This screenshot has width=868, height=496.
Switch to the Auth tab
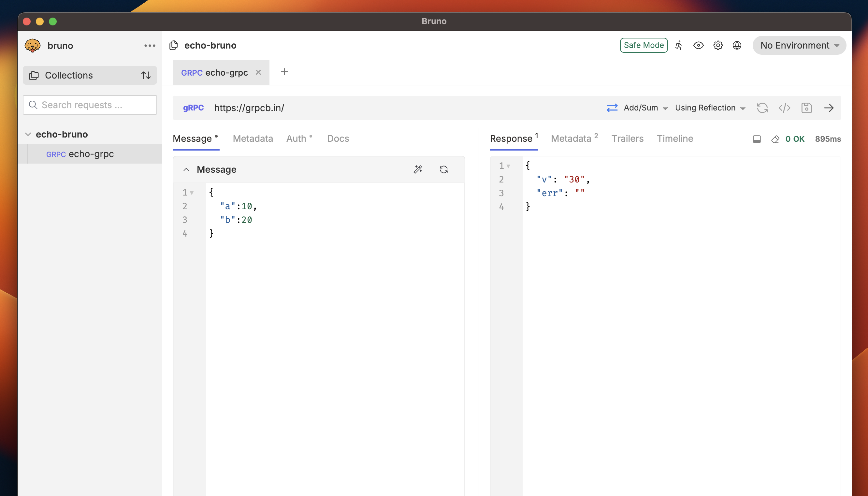(296, 139)
